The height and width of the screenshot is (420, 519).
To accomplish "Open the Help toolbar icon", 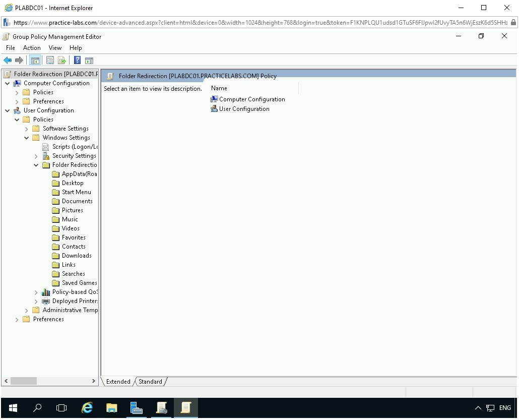I will (77, 61).
